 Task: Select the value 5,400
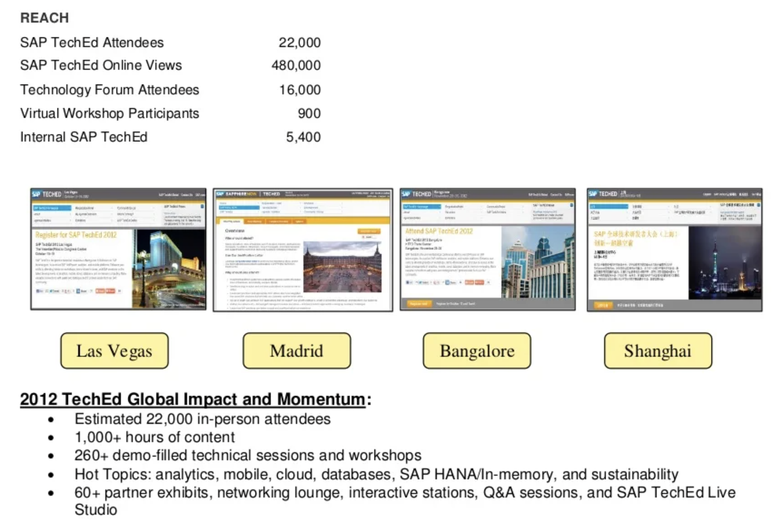[303, 137]
